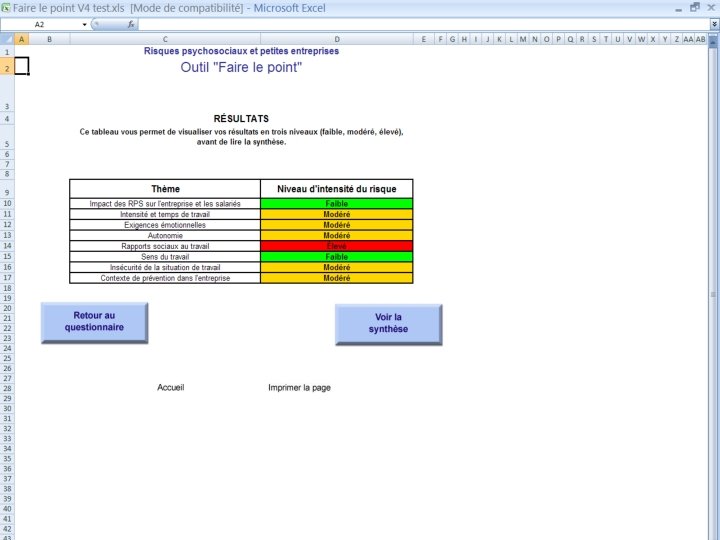Click the Autonomie cell
Image resolution: width=720 pixels, height=540 pixels.
coord(165,235)
